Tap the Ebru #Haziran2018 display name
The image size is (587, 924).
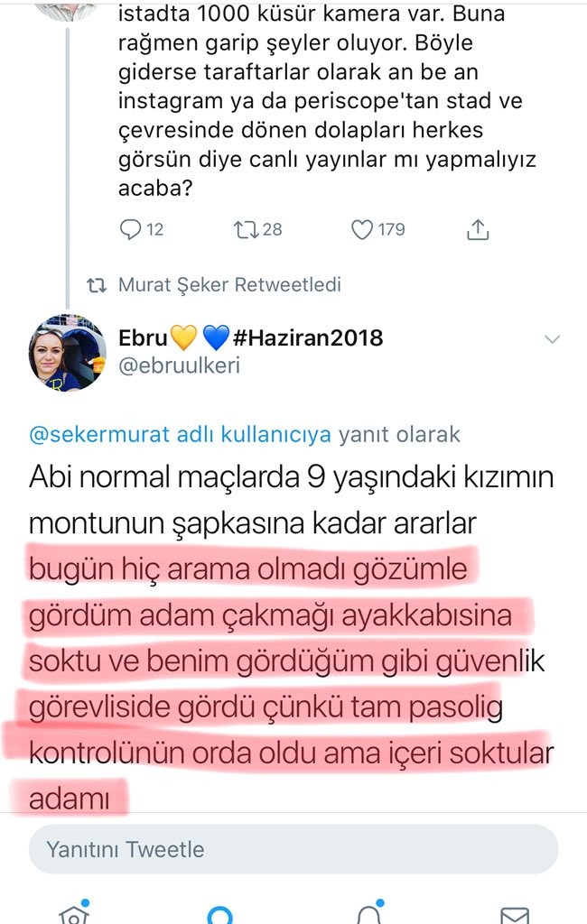point(251,338)
